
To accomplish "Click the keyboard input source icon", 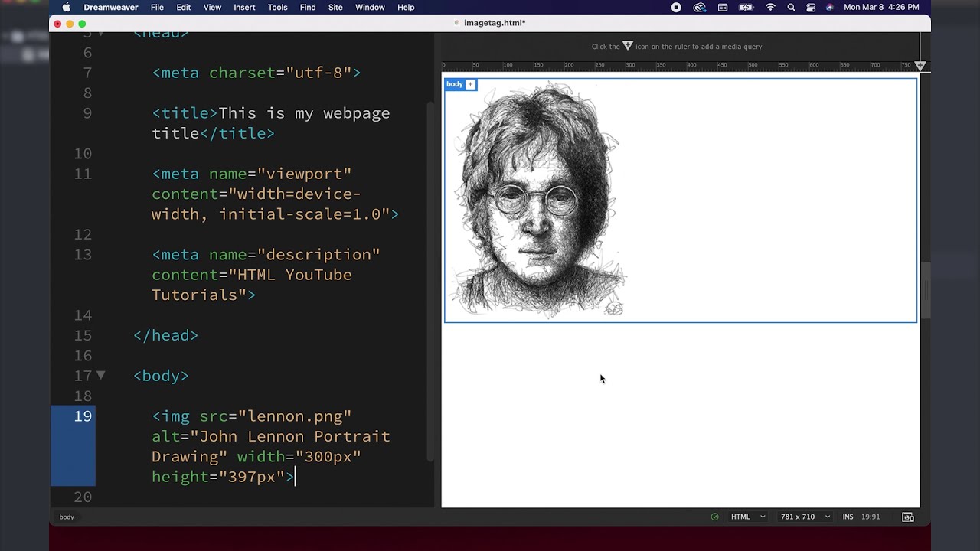I will (723, 7).
